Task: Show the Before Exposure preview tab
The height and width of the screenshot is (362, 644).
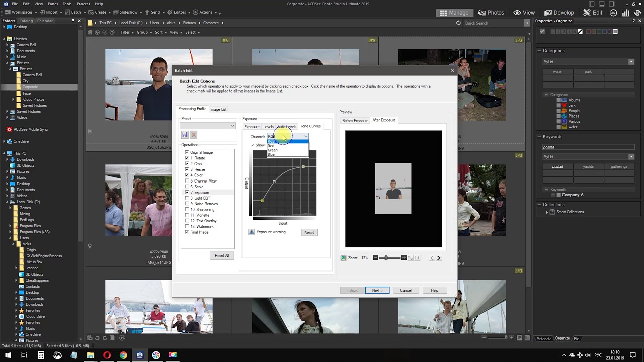Action: tap(355, 121)
